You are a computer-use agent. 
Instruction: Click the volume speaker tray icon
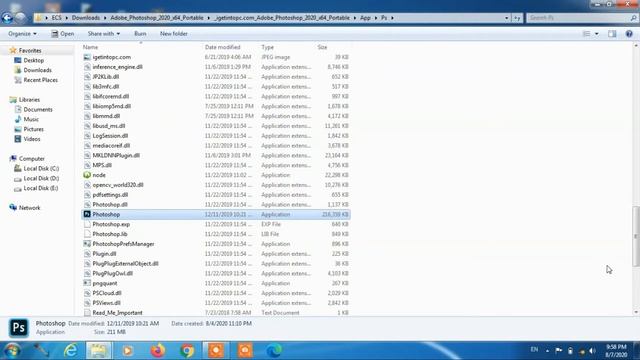(x=592, y=351)
